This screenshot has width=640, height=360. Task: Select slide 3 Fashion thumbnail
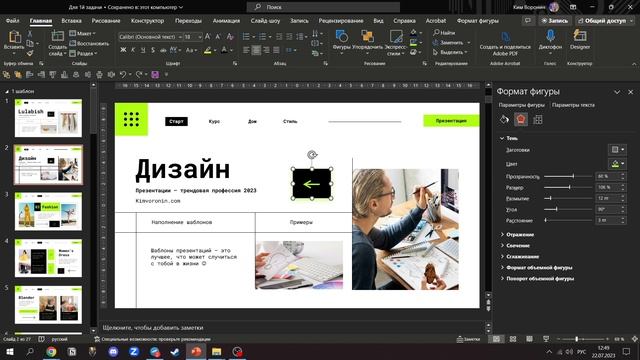[48, 211]
